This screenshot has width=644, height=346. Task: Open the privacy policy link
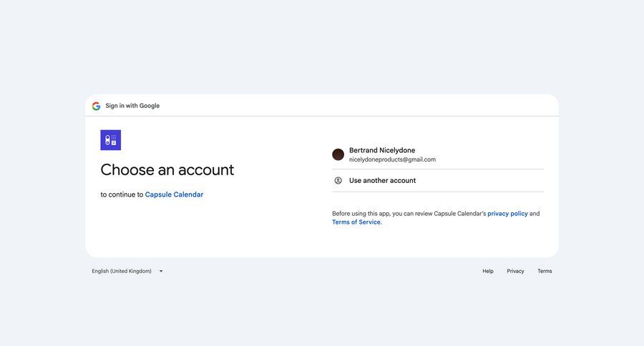pos(507,214)
